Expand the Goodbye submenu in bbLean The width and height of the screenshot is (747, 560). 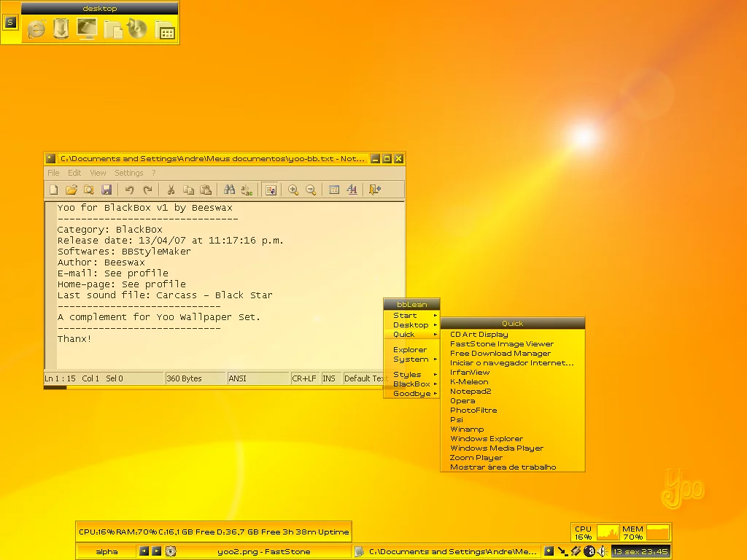coord(411,394)
